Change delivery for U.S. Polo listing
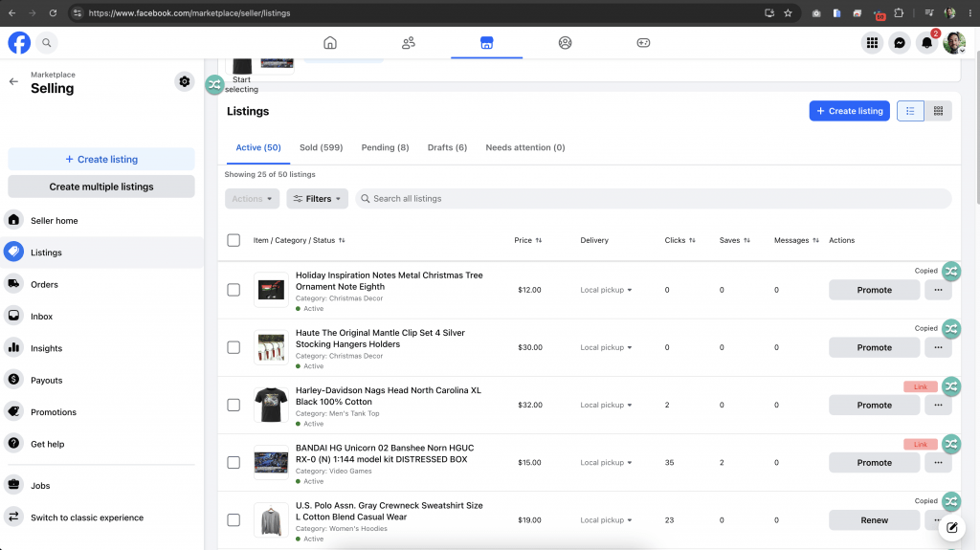Screen dimensions: 980x550 [606, 520]
